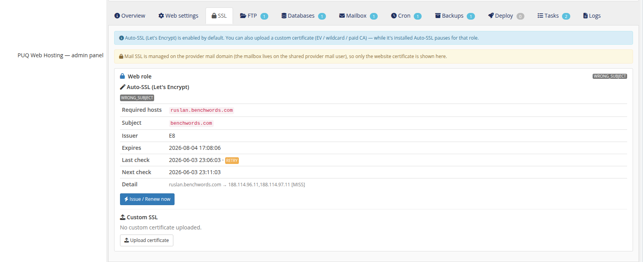
Task: Click the Web role heading
Action: [x=140, y=76]
